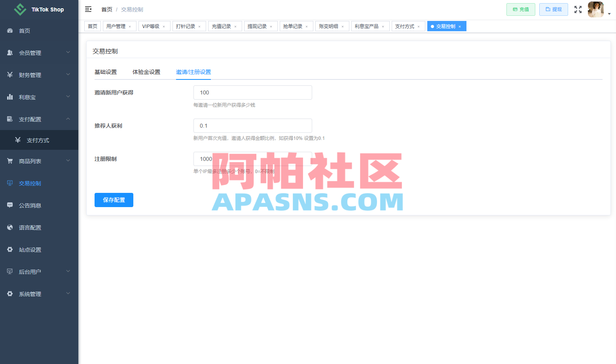Expand the 会员管理 submenu arrow
616x364 pixels.
[68, 52]
